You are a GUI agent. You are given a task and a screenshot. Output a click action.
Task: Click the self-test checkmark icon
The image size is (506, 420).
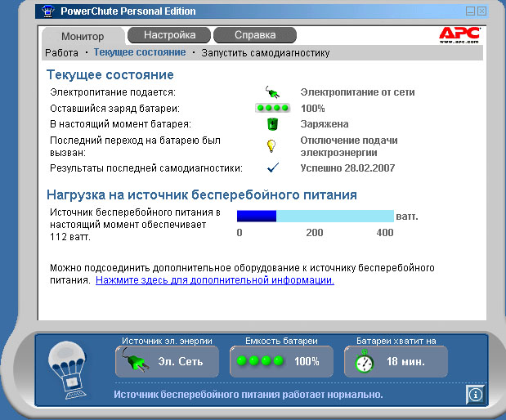(273, 168)
